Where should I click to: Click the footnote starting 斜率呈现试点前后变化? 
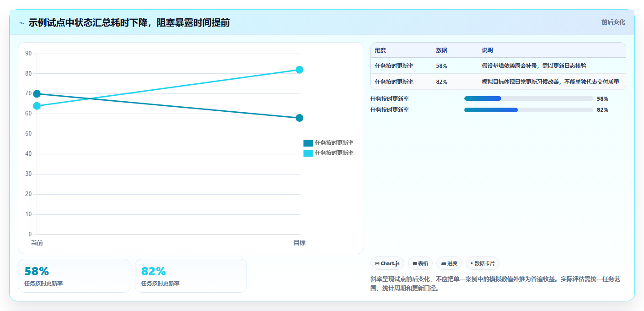[495, 284]
